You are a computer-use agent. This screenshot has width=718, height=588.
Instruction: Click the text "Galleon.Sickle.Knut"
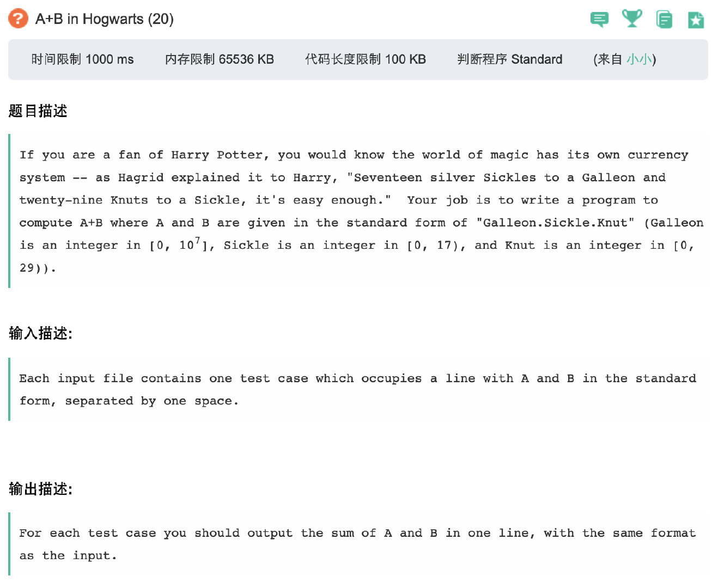coord(555,223)
